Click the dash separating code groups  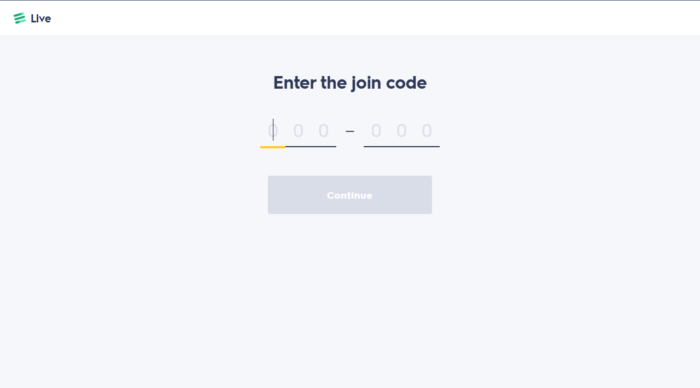coord(350,131)
